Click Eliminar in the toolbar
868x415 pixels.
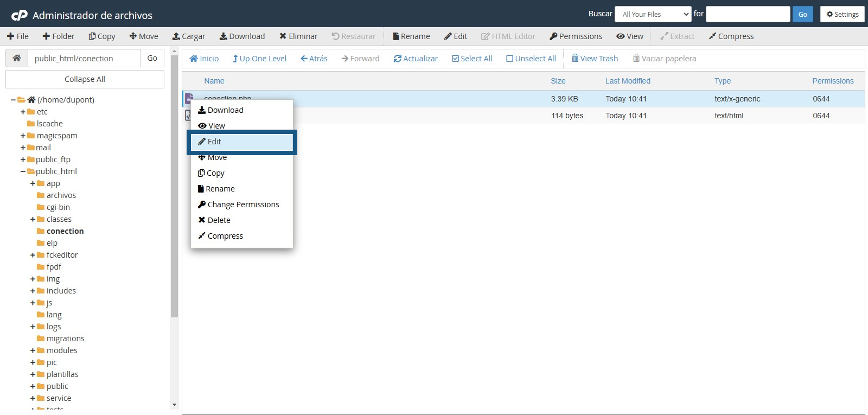click(298, 36)
